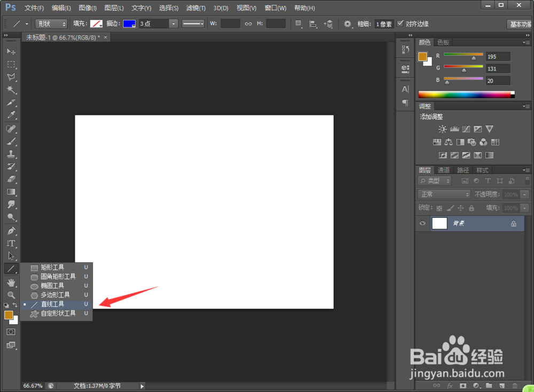Select the Dodge tool
Screen dimensions: 534x392
pos(11,217)
